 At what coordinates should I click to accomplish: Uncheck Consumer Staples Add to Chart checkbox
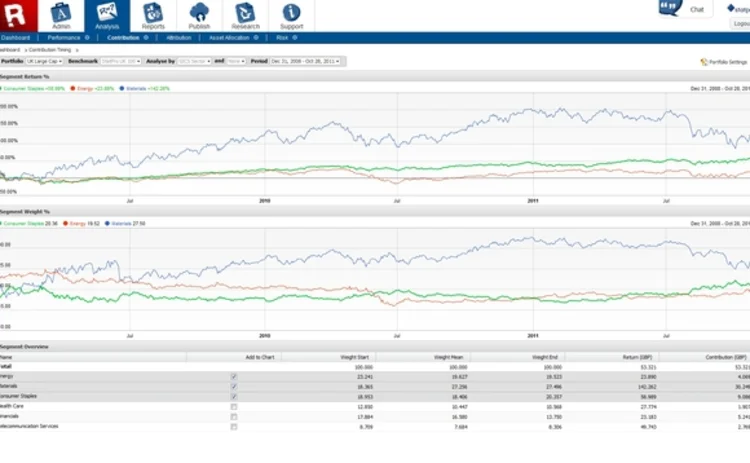(x=234, y=397)
